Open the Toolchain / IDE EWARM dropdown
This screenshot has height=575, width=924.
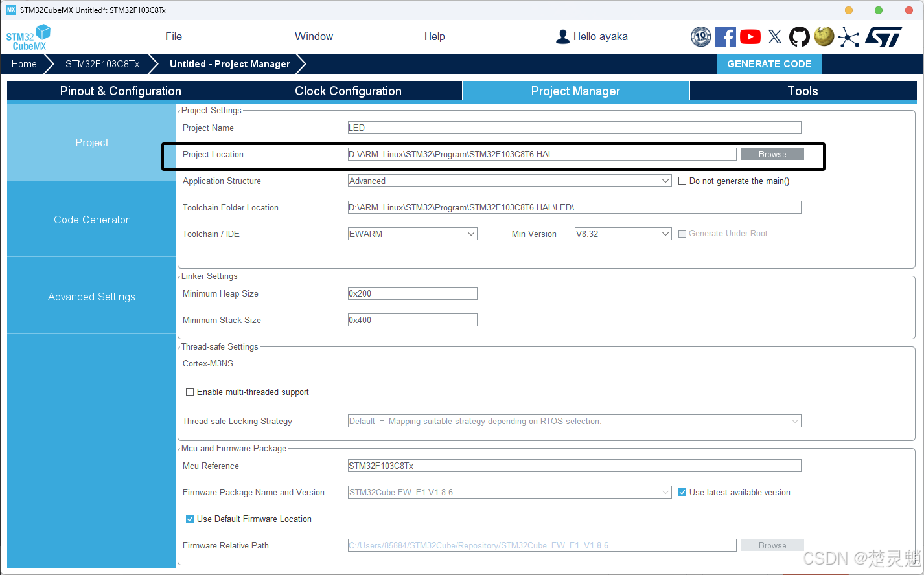[x=413, y=234]
